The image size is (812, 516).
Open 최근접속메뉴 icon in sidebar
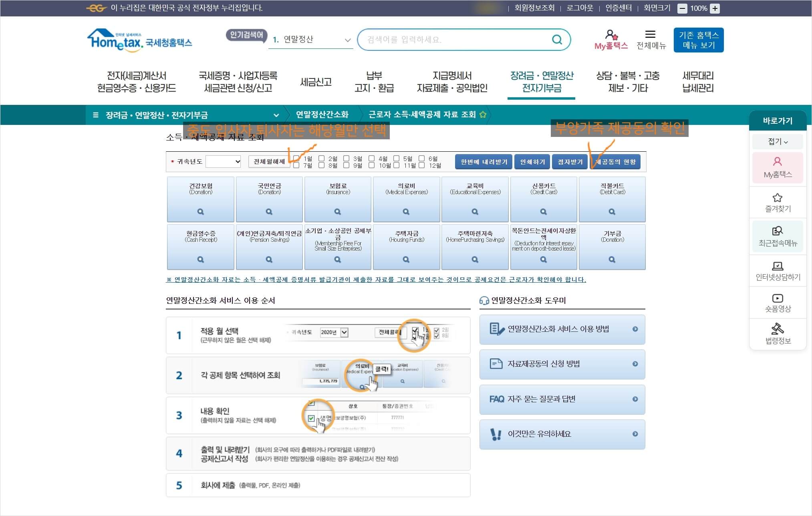[x=777, y=231]
